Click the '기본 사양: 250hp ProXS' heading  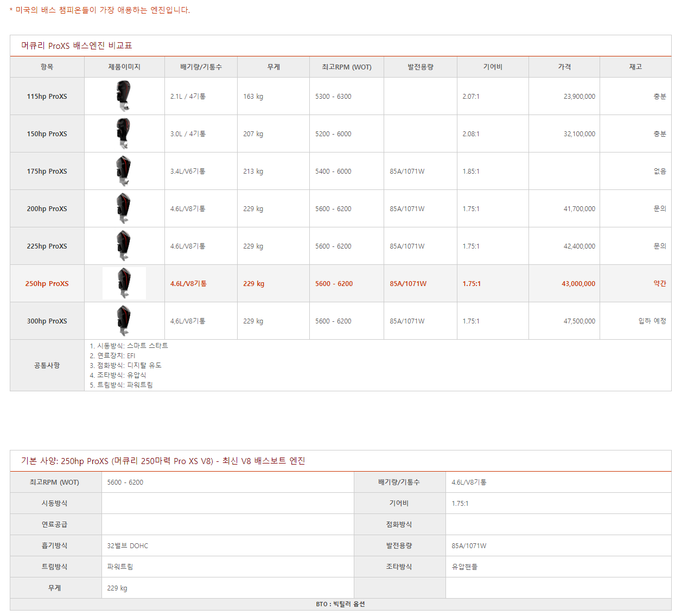pos(163,461)
